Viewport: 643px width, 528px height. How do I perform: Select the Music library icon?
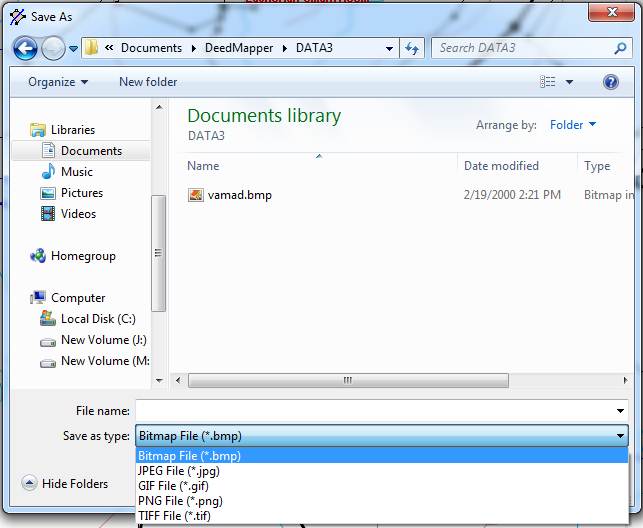click(48, 172)
